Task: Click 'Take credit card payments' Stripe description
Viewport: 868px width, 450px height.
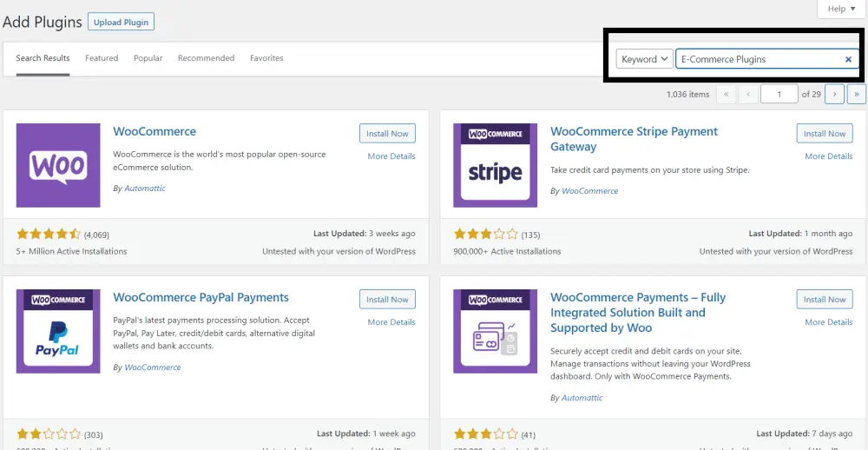Action: (x=650, y=170)
